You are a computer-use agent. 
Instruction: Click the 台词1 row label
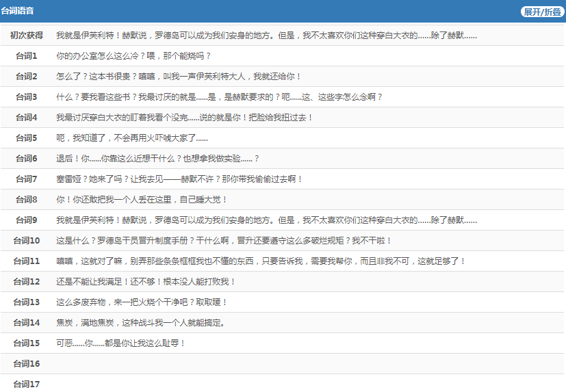coord(26,55)
